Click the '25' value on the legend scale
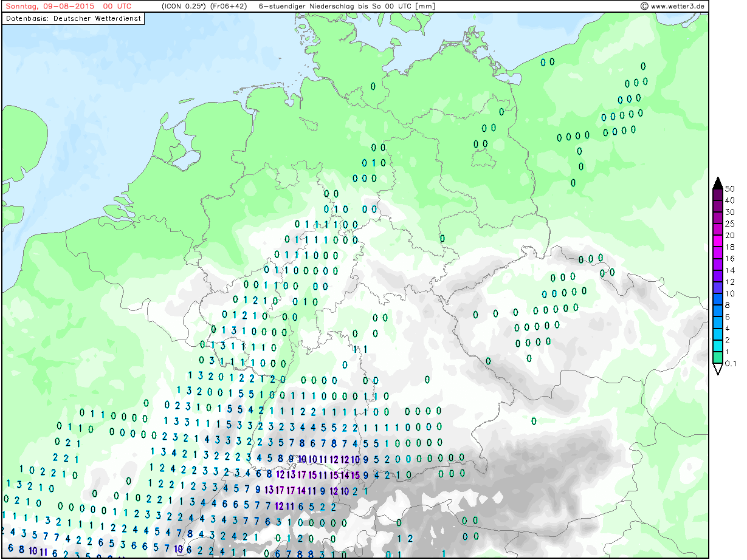Viewport: 747px width, 560px height. pos(730,224)
